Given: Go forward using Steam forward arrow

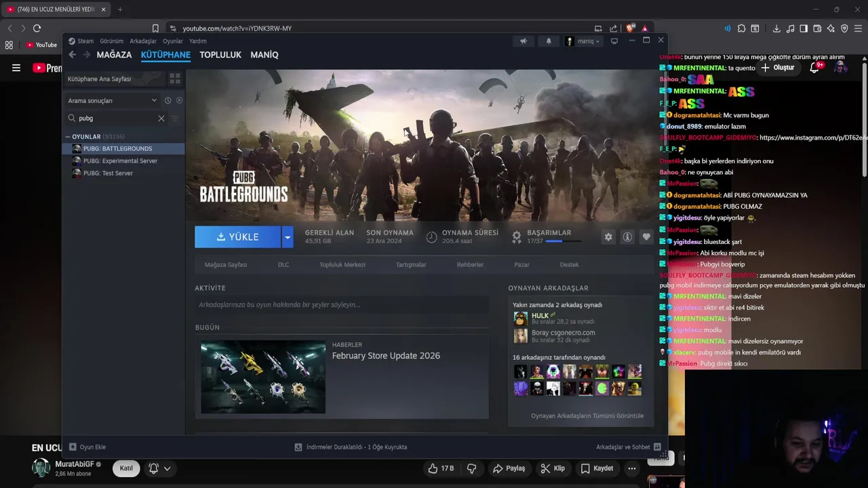Looking at the screenshot, I should [x=86, y=55].
